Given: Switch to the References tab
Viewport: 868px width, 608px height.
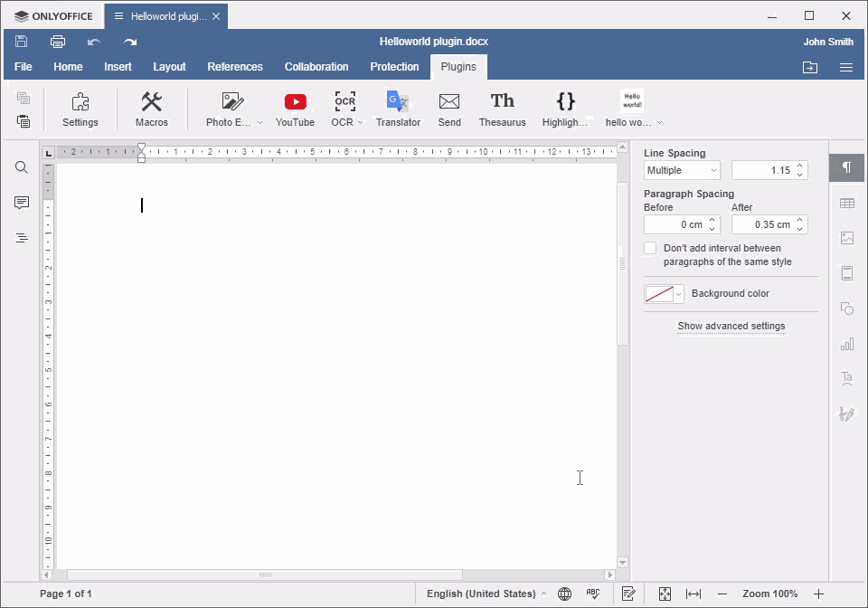Looking at the screenshot, I should point(235,66).
